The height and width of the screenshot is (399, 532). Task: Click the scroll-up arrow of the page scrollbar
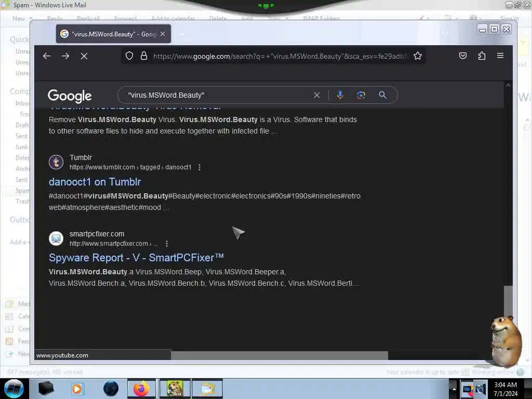(508, 86)
